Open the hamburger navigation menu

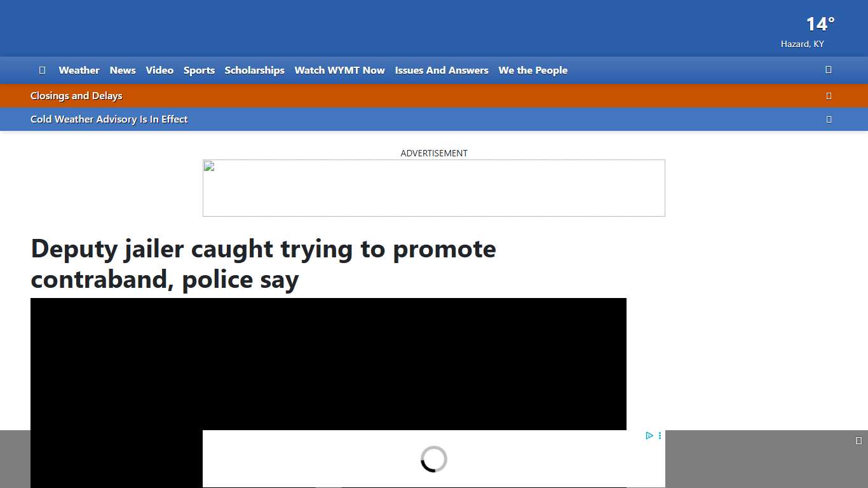(42, 71)
